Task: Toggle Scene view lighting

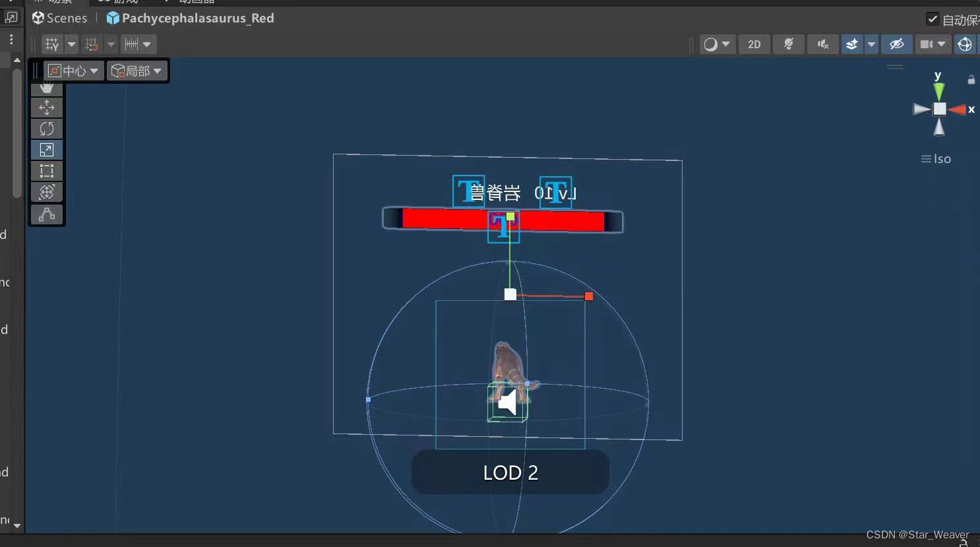Action: click(789, 44)
